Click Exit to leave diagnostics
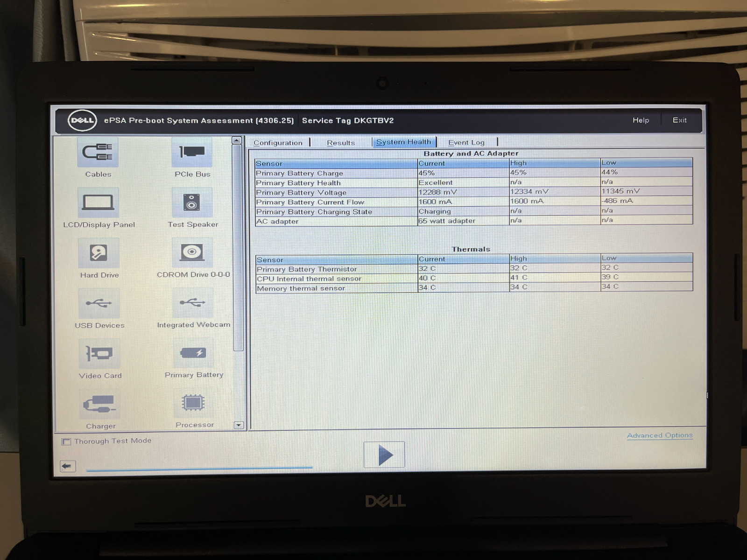Viewport: 747px width, 560px height. point(679,120)
